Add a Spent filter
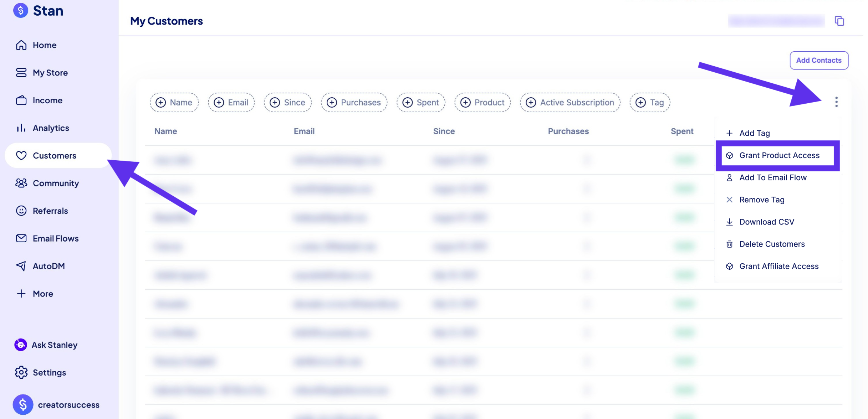The width and height of the screenshot is (868, 419). (x=421, y=103)
